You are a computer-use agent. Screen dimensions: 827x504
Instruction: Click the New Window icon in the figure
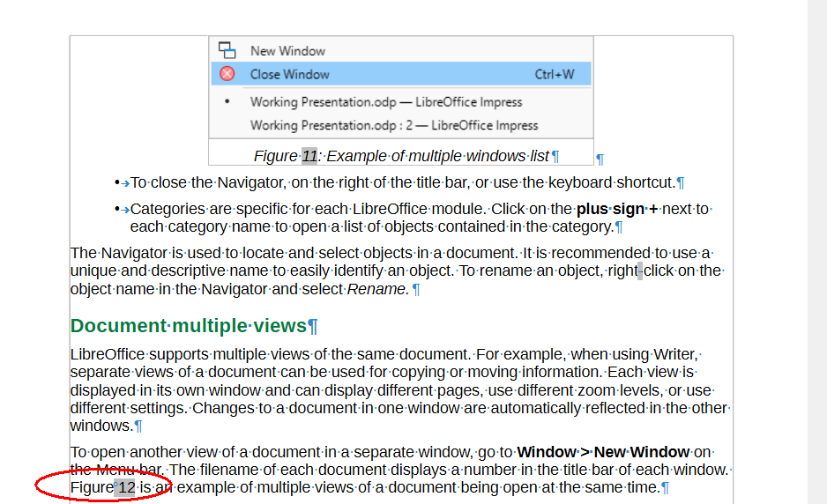tap(227, 50)
